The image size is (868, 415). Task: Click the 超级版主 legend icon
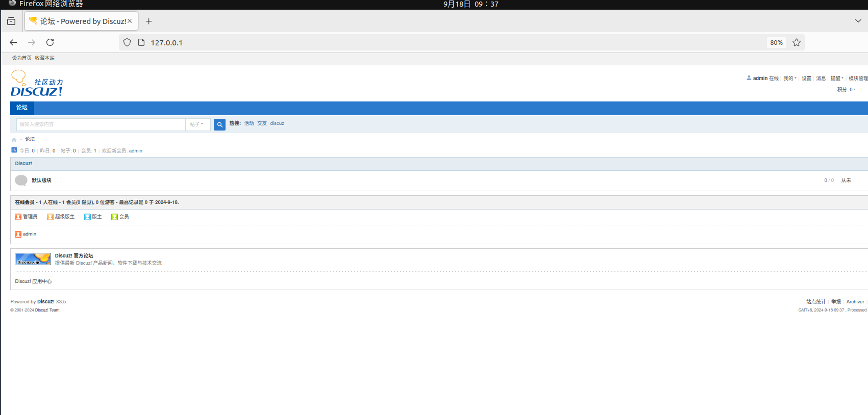pyautogui.click(x=50, y=217)
